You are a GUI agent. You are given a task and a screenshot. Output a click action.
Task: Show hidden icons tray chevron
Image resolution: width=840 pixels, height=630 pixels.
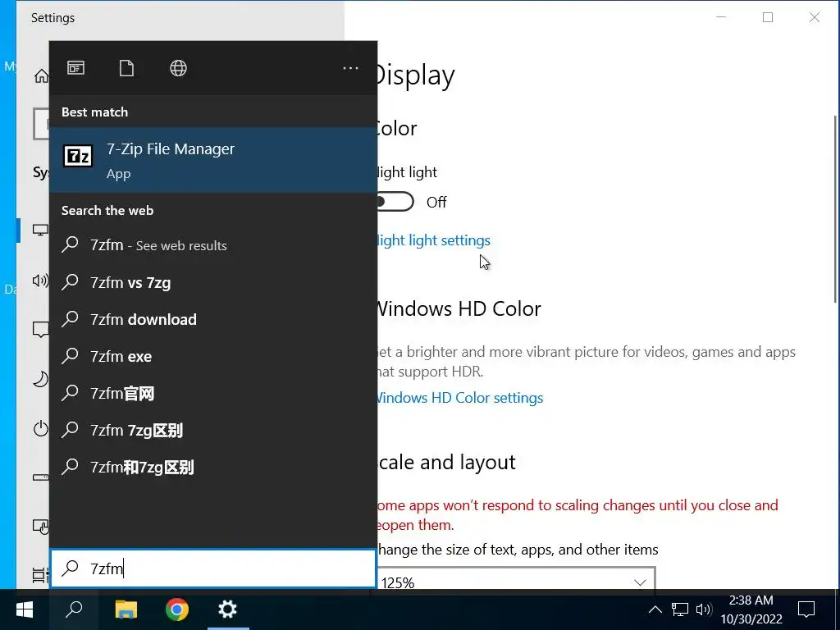coord(655,609)
